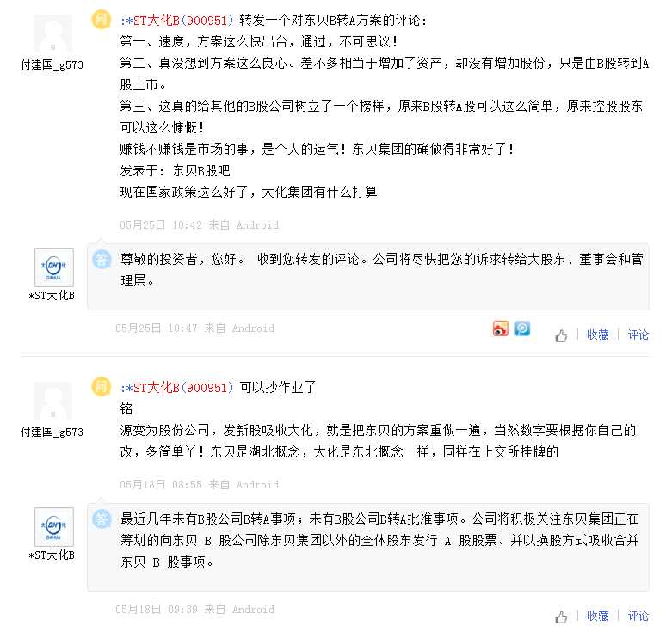Screen dimensions: 672x626
Task: Click the yellow 问 badge on second question
Action: tap(102, 387)
